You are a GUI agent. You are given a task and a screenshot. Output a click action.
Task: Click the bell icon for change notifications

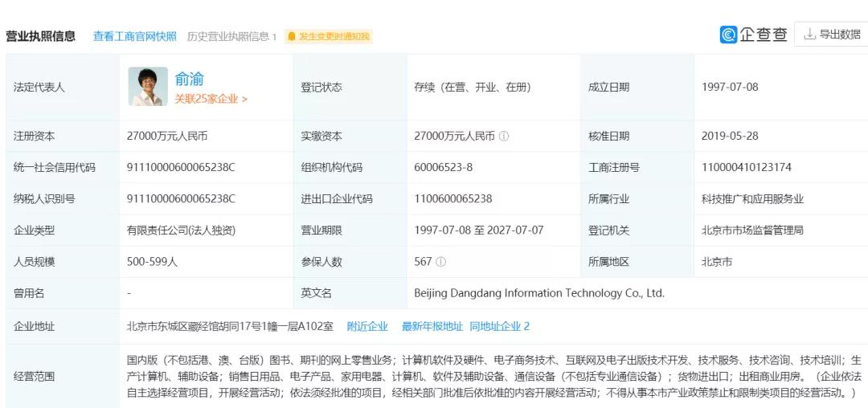pyautogui.click(x=293, y=36)
